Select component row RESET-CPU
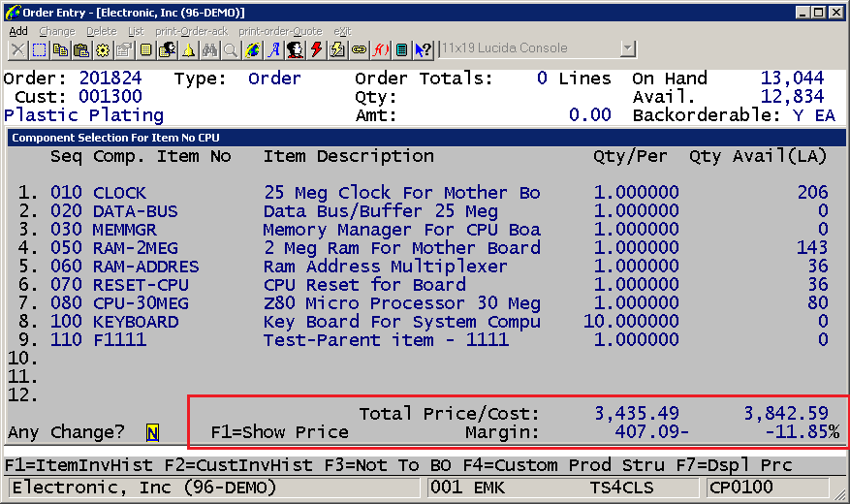Image resolution: width=850 pixels, height=504 pixels. click(x=423, y=285)
